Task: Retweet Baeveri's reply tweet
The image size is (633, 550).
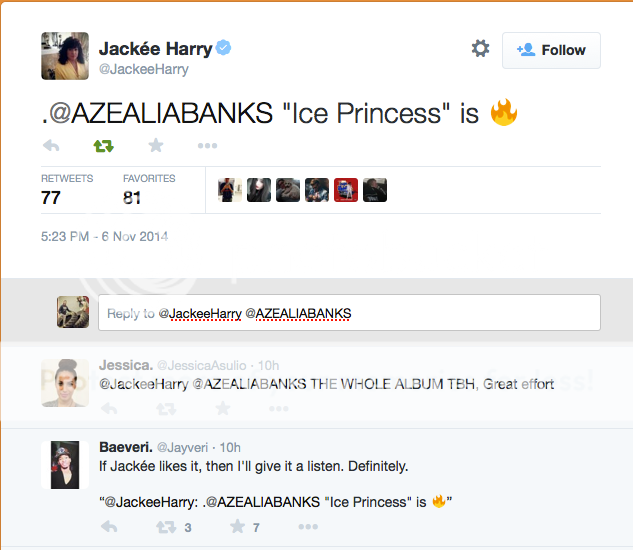Action: (x=166, y=527)
